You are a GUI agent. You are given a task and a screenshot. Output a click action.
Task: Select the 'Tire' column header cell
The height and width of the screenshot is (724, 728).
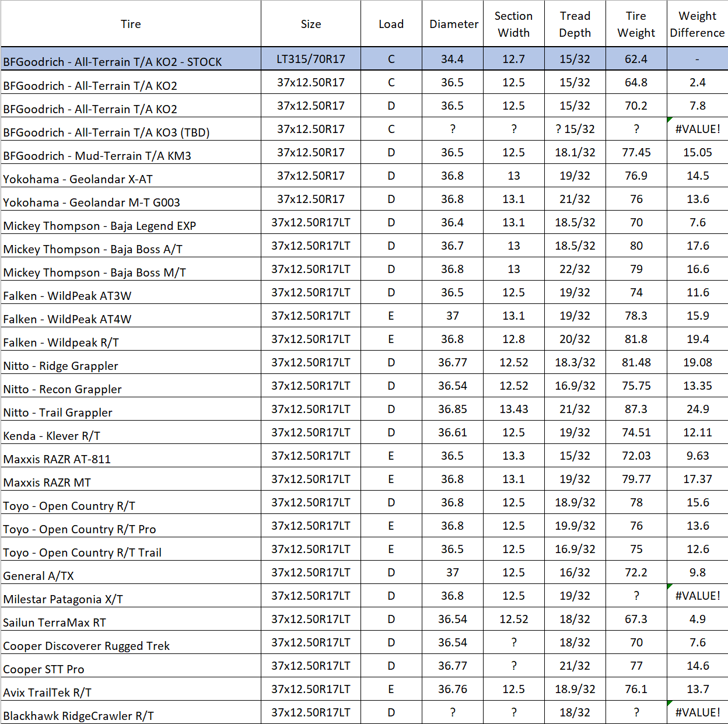coord(131,24)
